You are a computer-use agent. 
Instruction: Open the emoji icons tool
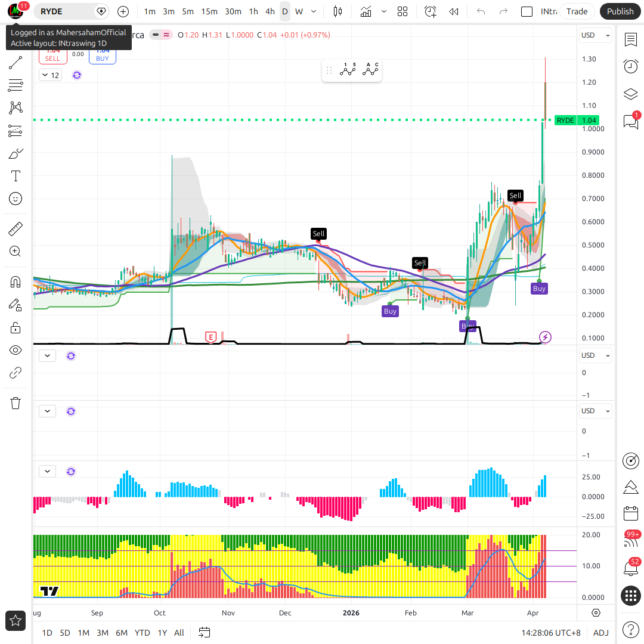(x=16, y=199)
